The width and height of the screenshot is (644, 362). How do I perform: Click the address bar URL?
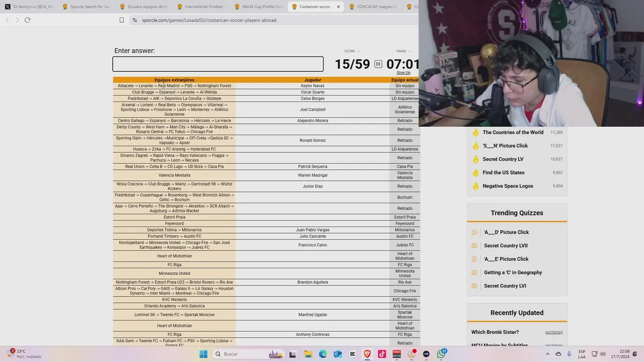209,20
